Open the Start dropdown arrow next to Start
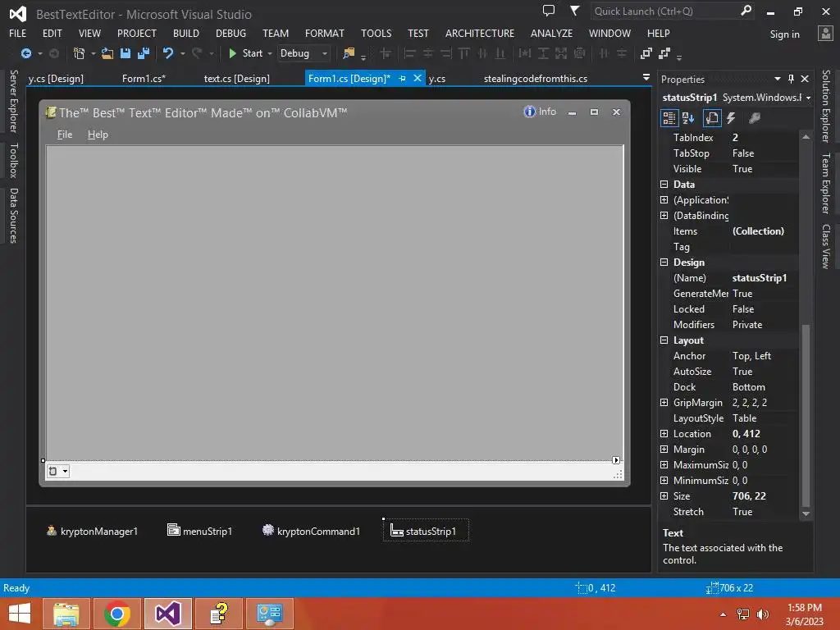840x630 pixels. click(x=269, y=53)
